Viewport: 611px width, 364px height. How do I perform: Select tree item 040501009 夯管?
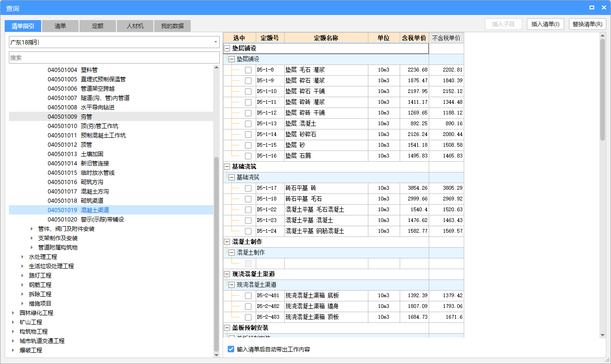(x=111, y=117)
